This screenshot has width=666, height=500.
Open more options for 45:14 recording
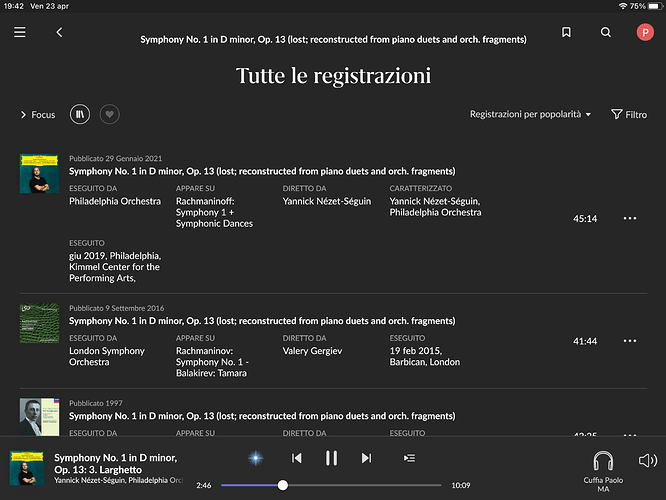point(629,218)
